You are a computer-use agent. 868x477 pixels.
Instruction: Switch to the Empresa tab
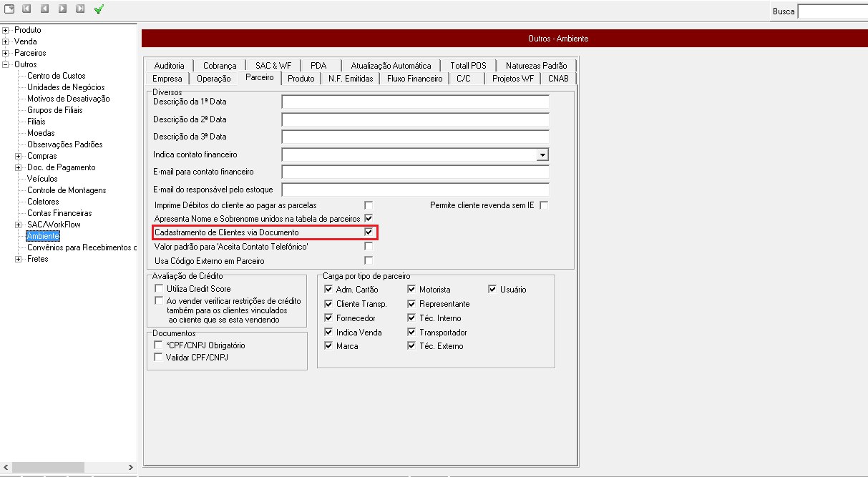click(167, 79)
